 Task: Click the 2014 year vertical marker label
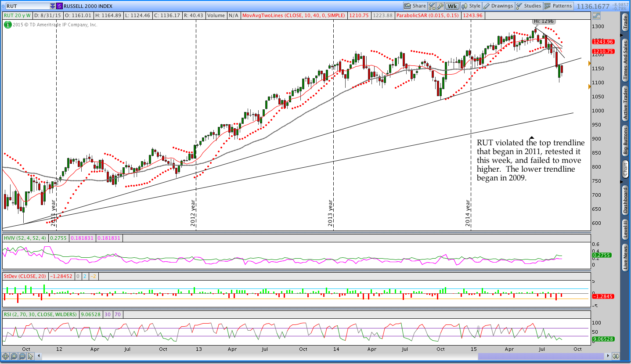[468, 213]
